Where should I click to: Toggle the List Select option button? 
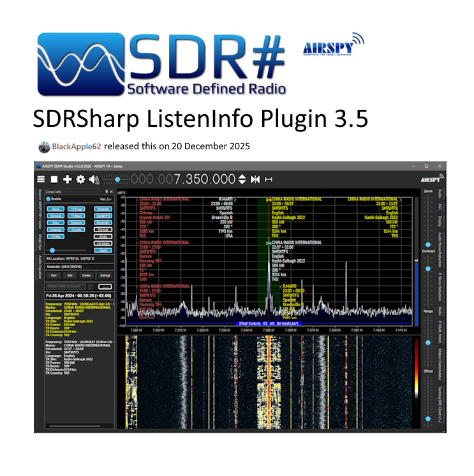pos(103,244)
